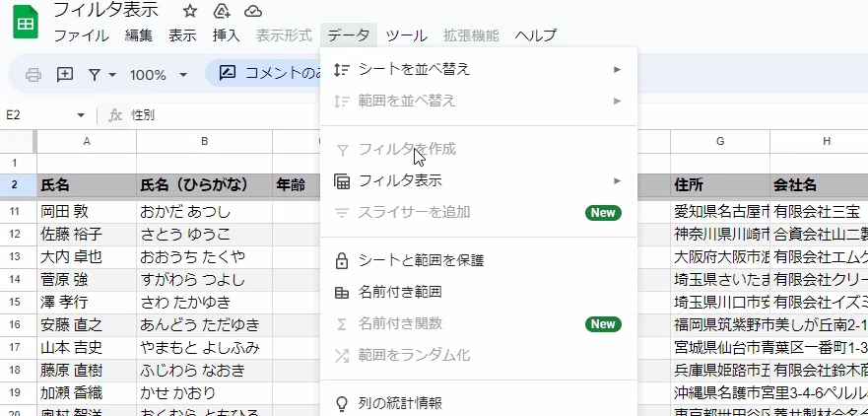Screen dimensions: 868x416
Task: Select column B header
Action: tap(204, 141)
